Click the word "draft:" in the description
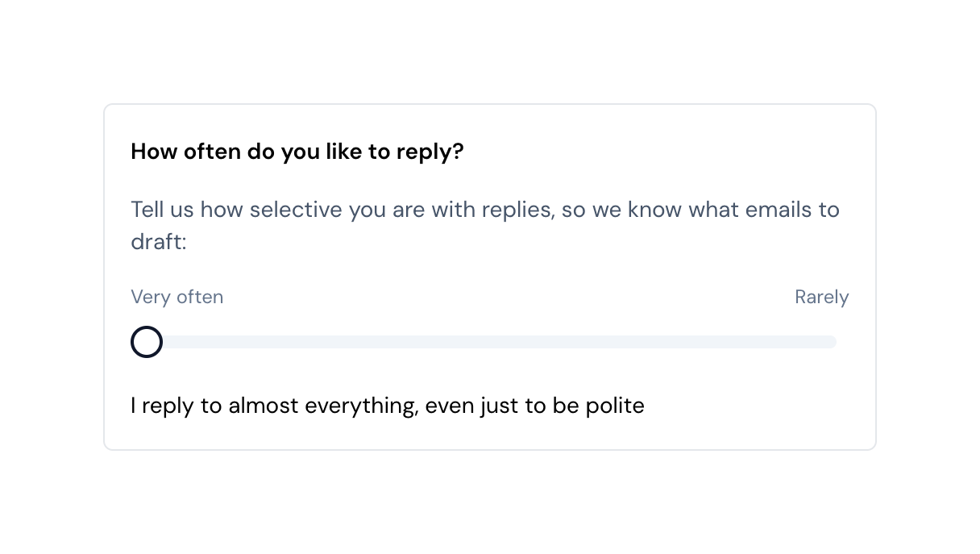This screenshot has height=554, width=980. tap(158, 242)
